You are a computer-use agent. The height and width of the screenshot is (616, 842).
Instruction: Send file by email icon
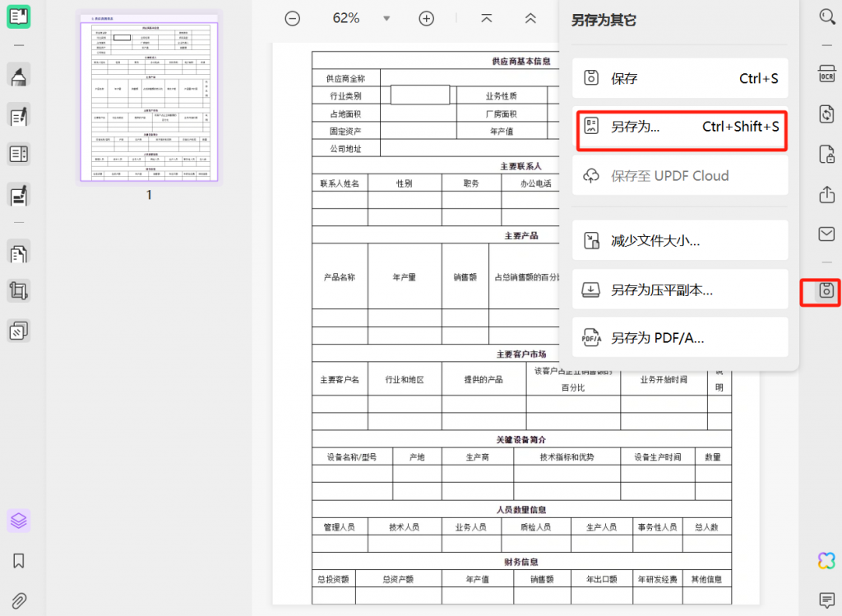pyautogui.click(x=827, y=234)
